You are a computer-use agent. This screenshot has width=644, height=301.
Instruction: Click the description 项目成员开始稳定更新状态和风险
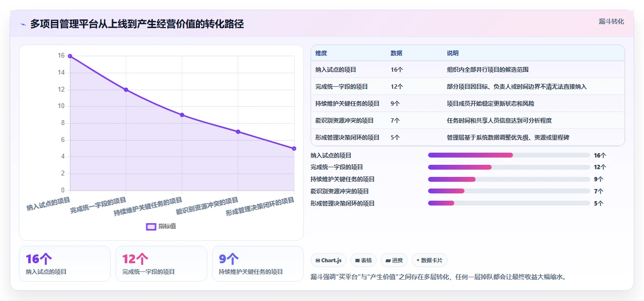tap(491, 104)
